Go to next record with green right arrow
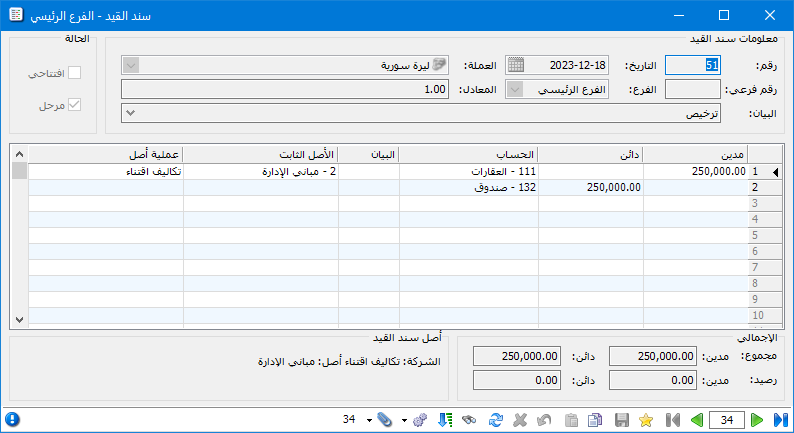This screenshot has width=794, height=433. pos(757,420)
